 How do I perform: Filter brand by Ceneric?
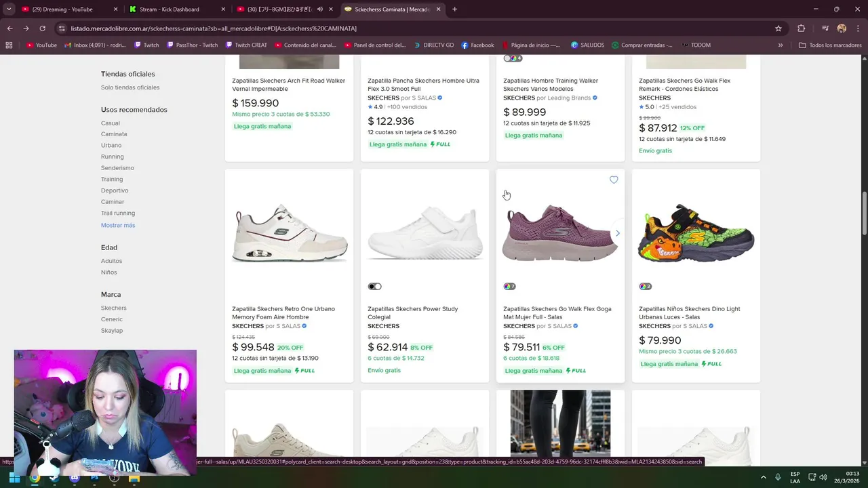(112, 319)
